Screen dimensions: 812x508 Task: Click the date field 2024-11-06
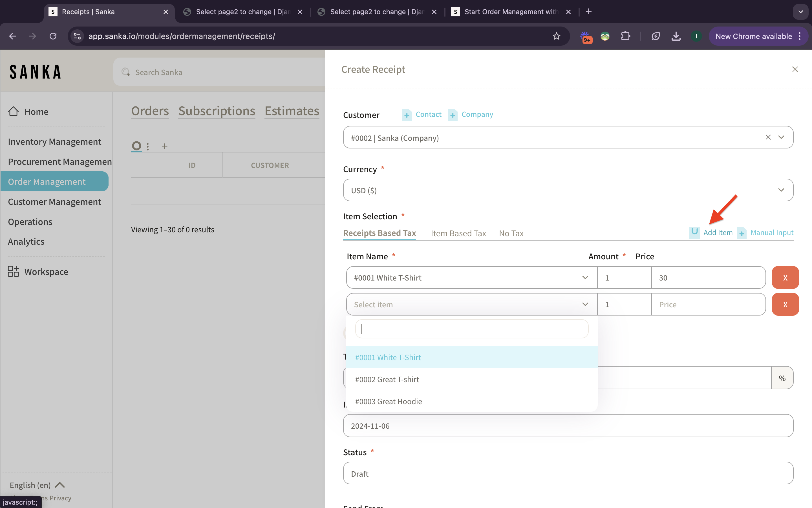pos(568,426)
